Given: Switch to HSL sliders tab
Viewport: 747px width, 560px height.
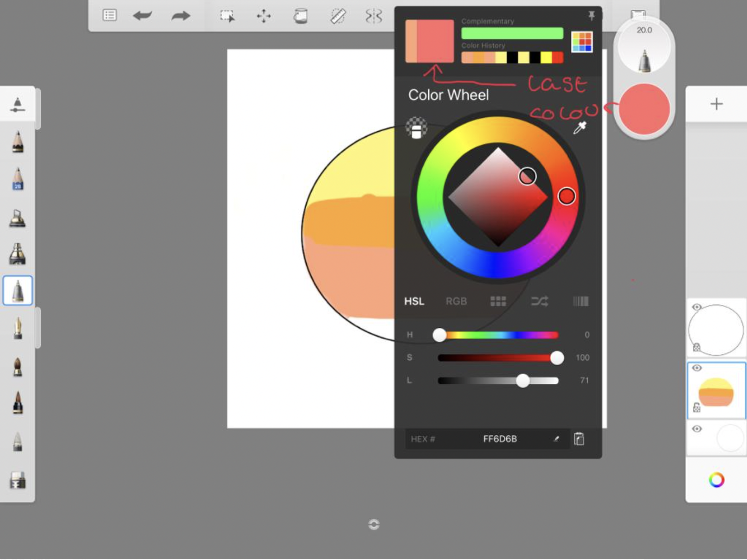Looking at the screenshot, I should 414,301.
